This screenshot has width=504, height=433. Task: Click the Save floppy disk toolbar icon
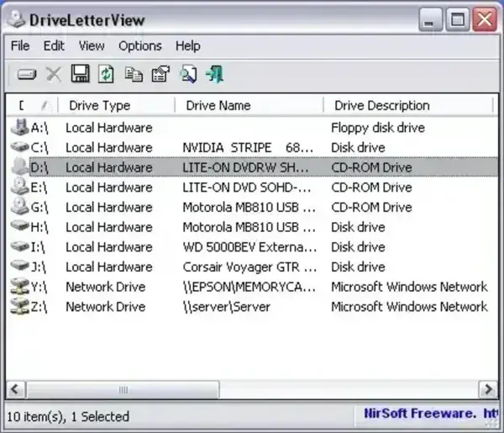point(81,75)
